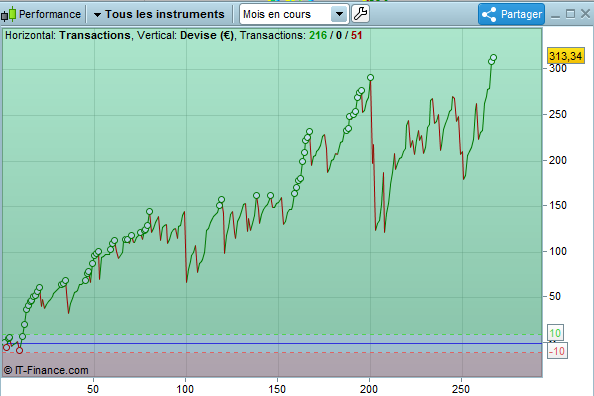The image size is (594, 396).
Task: Close the Performance window
Action: pos(585,14)
